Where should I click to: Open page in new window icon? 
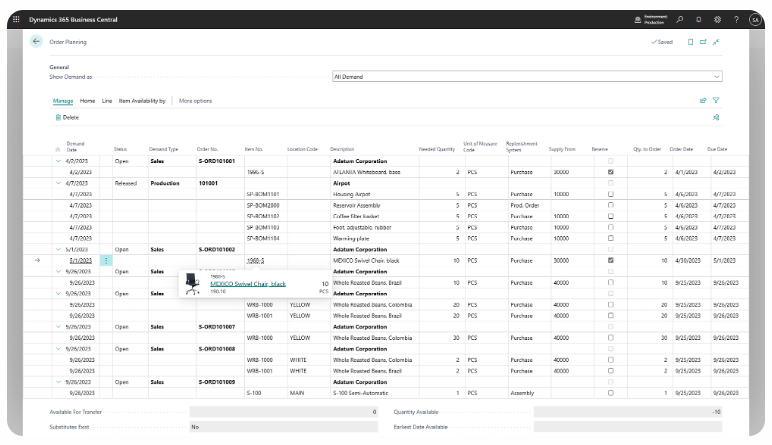(703, 42)
